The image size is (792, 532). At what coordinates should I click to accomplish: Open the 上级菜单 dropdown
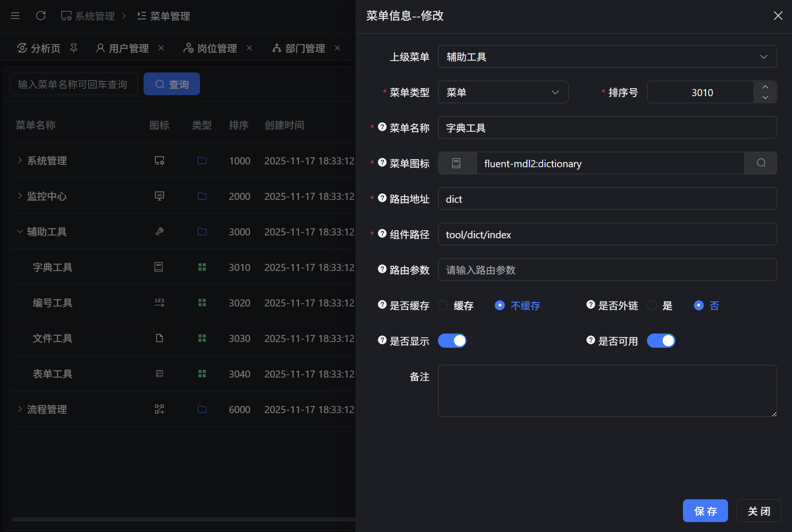coord(607,57)
